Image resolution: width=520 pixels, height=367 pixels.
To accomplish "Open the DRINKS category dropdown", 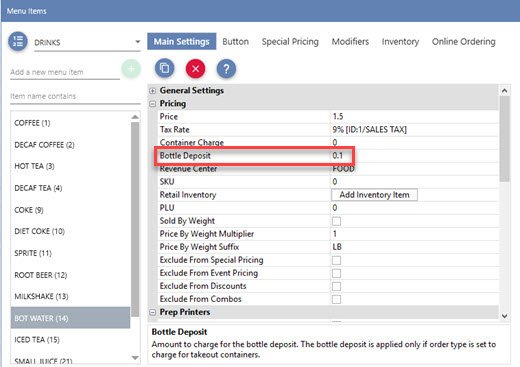I will click(138, 42).
